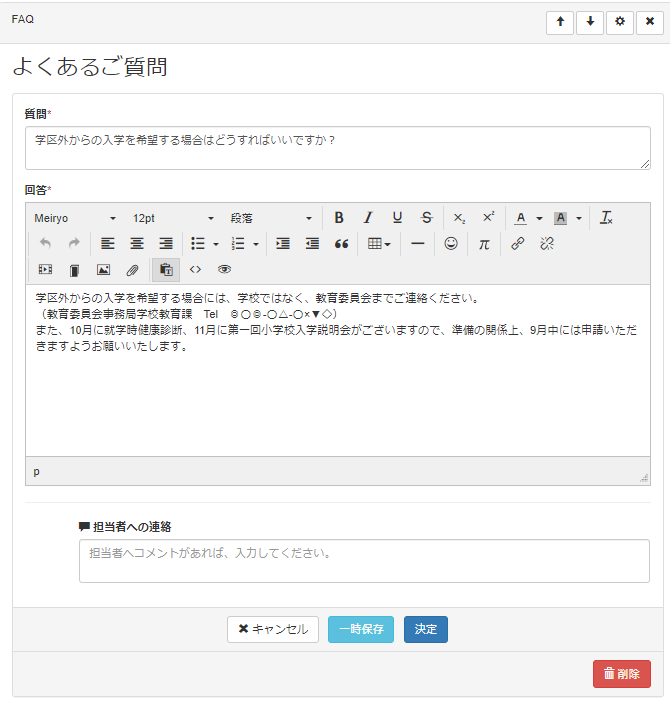Click the blockquote icon

tap(341, 243)
